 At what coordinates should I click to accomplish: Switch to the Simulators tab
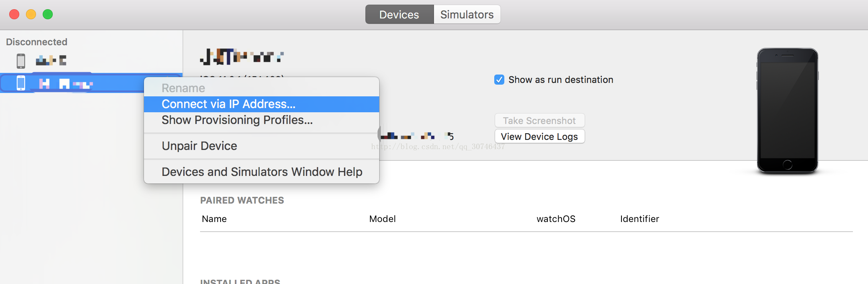pos(467,14)
